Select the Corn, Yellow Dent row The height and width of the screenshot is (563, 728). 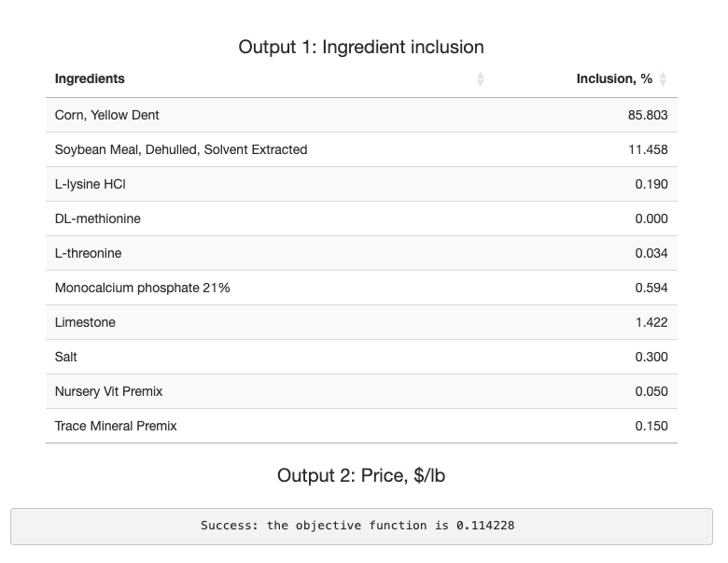362,115
